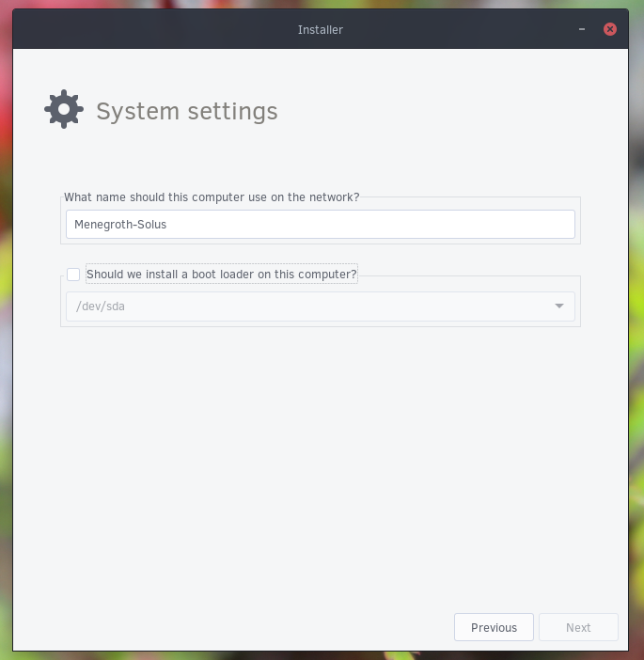644x660 pixels.
Task: Enable the install boot loader checkbox
Action: pyautogui.click(x=73, y=275)
